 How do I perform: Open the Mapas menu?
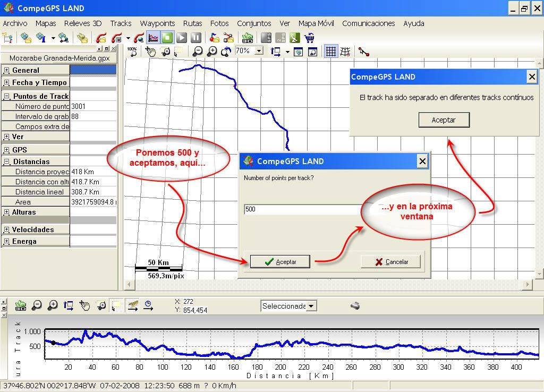pyautogui.click(x=46, y=23)
